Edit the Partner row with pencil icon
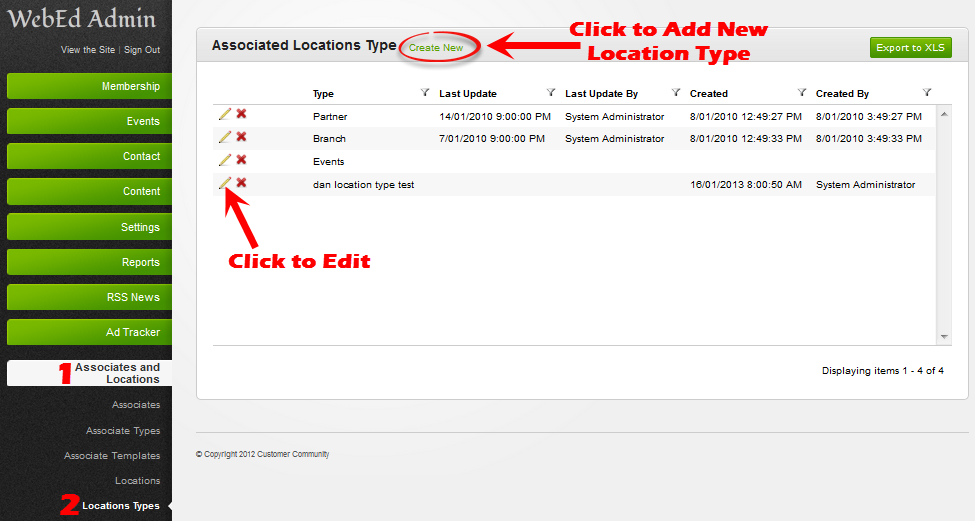This screenshot has width=975, height=521. pyautogui.click(x=225, y=114)
